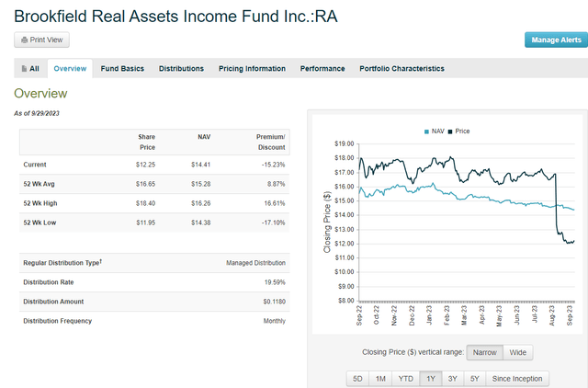Select the Since Inception chart period
Viewport: 588px width, 388px height.
pos(517,379)
